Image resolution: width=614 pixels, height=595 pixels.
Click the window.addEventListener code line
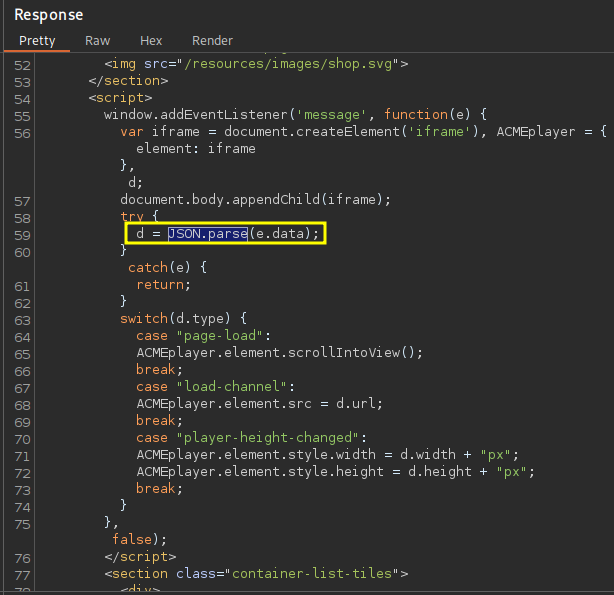(295, 115)
